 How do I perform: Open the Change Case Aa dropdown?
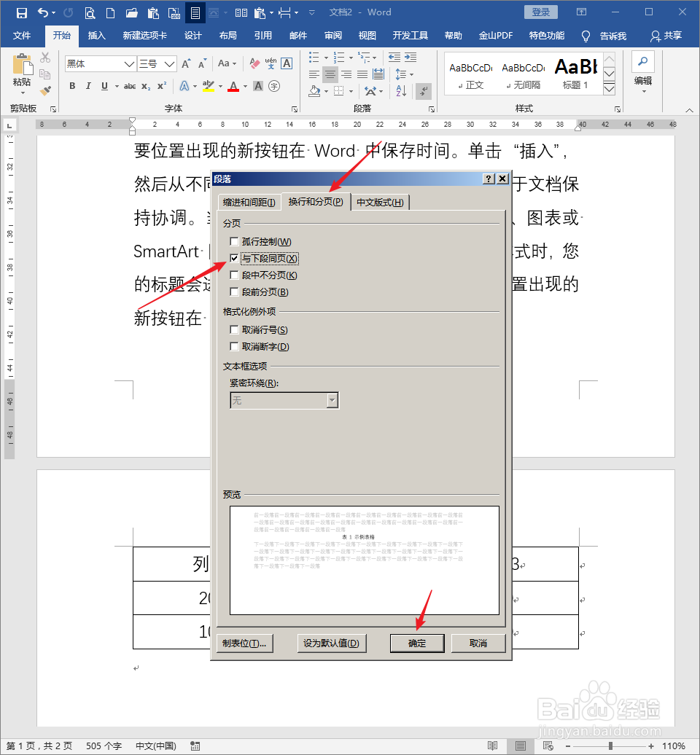227,63
